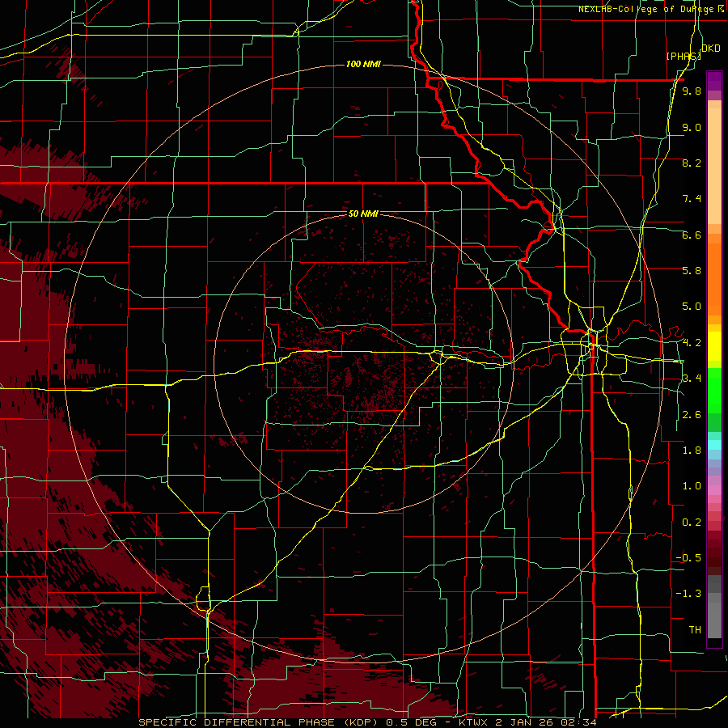The width and height of the screenshot is (728, 728).
Task: Click the 8.2 scale label
Action: (x=692, y=163)
